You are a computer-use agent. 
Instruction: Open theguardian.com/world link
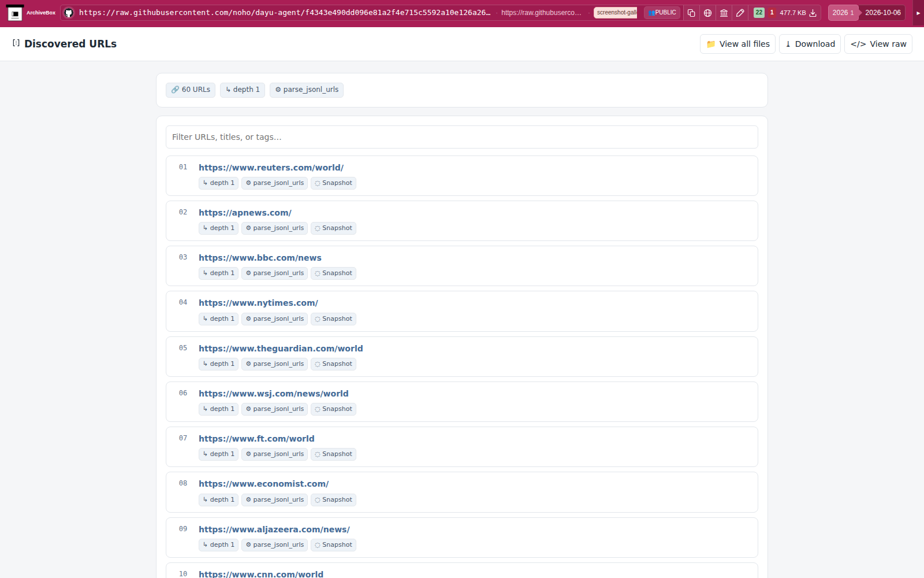pyautogui.click(x=281, y=349)
